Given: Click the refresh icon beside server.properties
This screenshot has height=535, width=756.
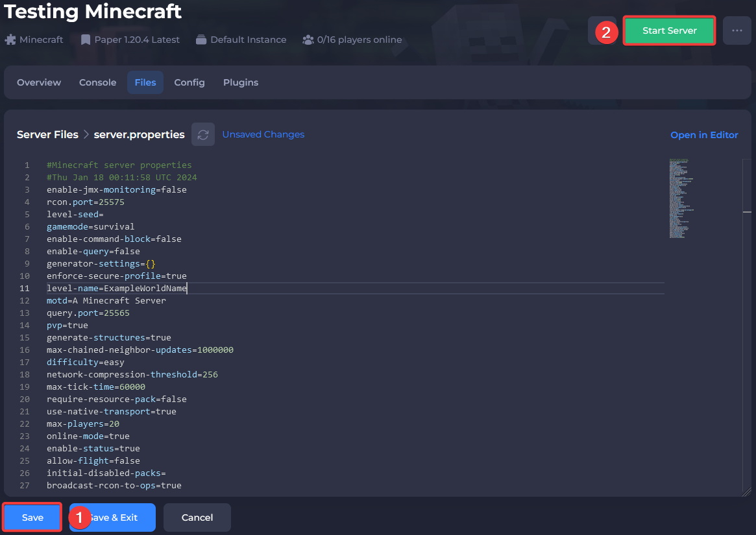Looking at the screenshot, I should click(x=203, y=135).
